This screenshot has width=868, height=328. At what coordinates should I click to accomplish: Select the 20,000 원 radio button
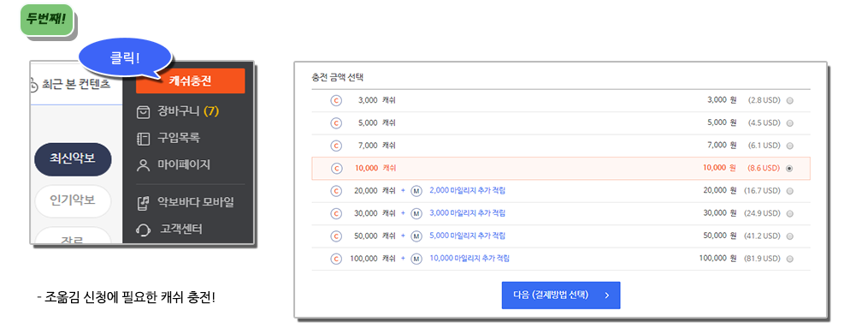tap(789, 191)
